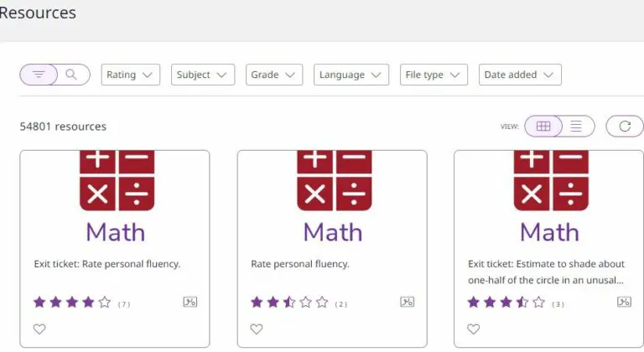
Task: Click the file type icon on the first card
Action: pyautogui.click(x=190, y=302)
